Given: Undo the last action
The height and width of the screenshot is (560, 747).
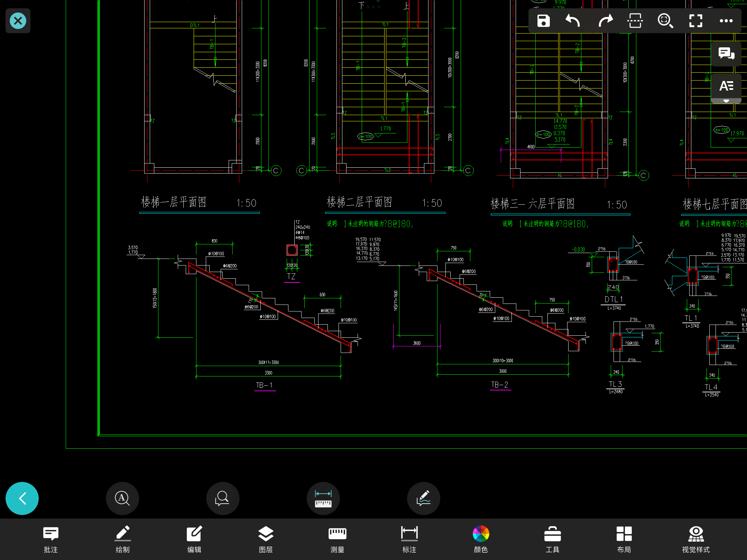Looking at the screenshot, I should pos(573,21).
